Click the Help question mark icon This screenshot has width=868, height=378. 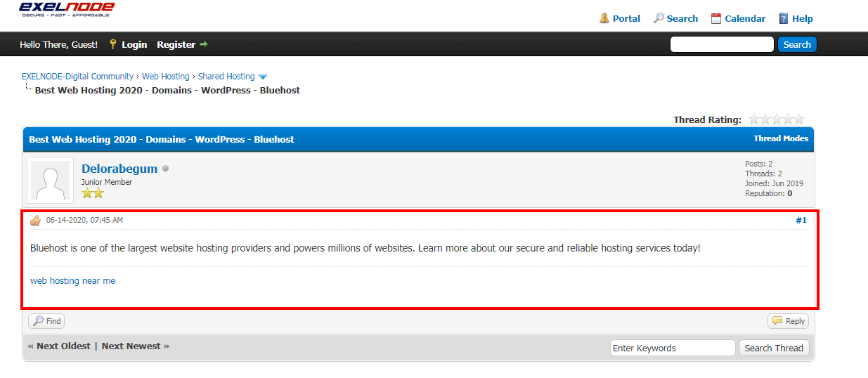click(x=784, y=18)
